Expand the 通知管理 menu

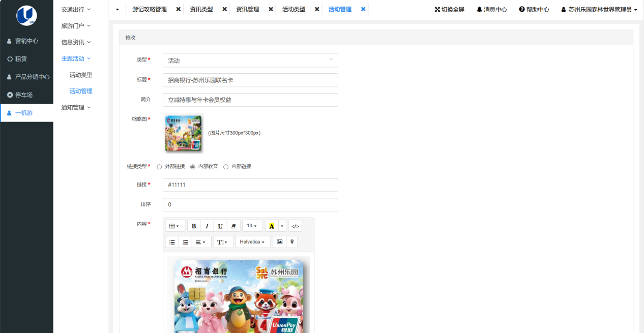tap(76, 107)
